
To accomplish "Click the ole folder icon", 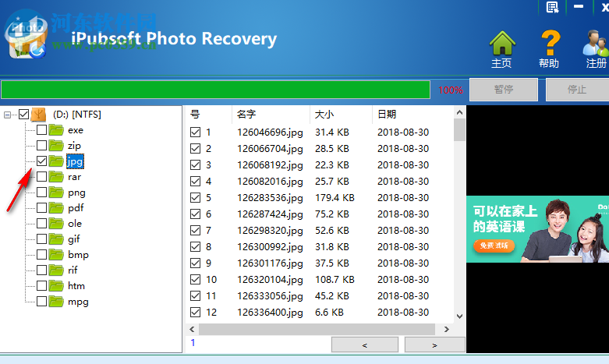I will pos(56,223).
